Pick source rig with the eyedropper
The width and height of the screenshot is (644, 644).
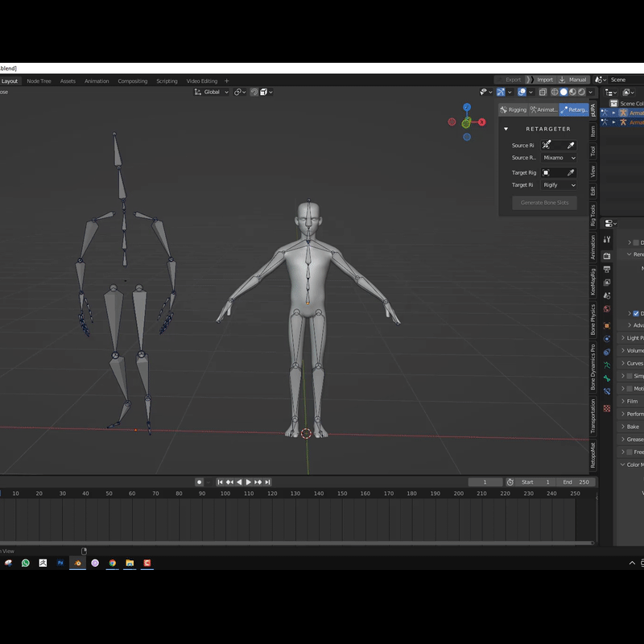click(571, 145)
